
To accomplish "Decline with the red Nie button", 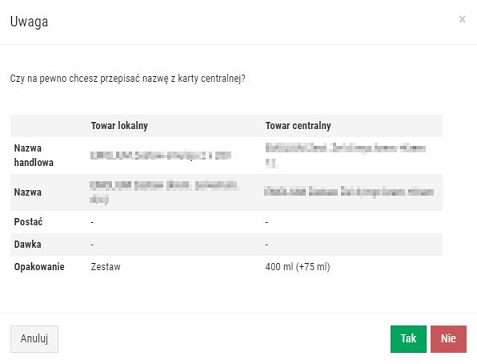I will pos(448,339).
